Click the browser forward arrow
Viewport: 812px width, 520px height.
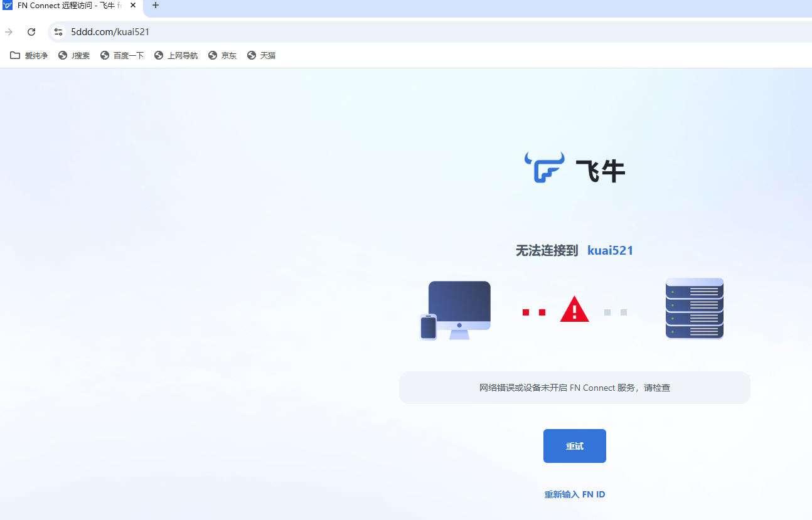click(9, 32)
